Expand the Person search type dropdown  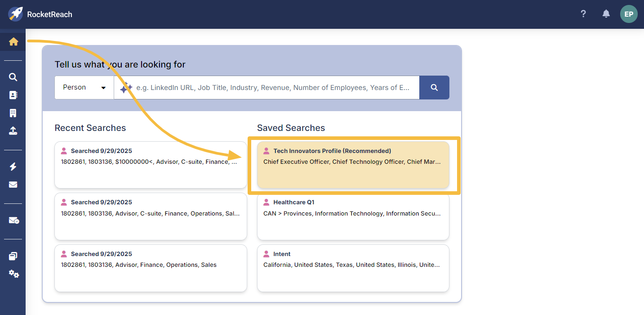tap(84, 87)
